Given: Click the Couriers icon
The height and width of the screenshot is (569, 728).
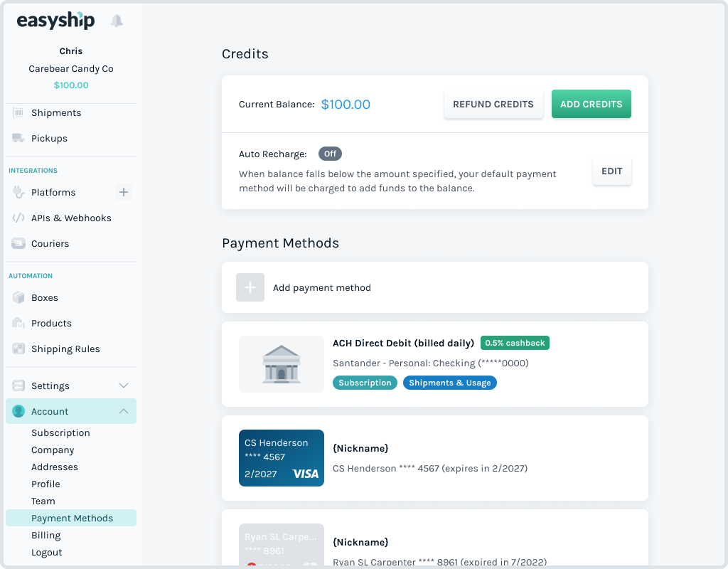Looking at the screenshot, I should tap(18, 243).
